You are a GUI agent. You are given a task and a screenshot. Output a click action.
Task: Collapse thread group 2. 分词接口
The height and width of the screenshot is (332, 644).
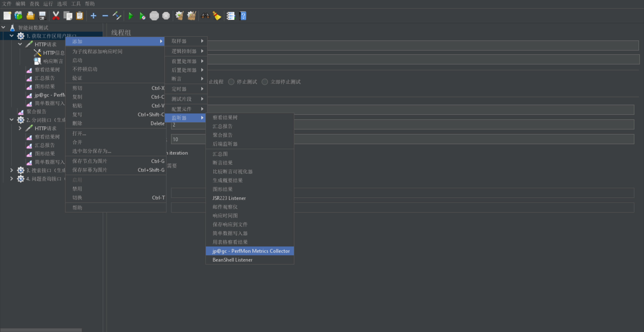coord(12,120)
